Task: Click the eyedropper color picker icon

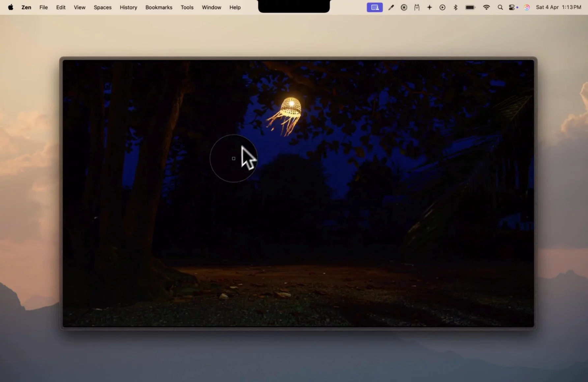Action: click(x=391, y=7)
